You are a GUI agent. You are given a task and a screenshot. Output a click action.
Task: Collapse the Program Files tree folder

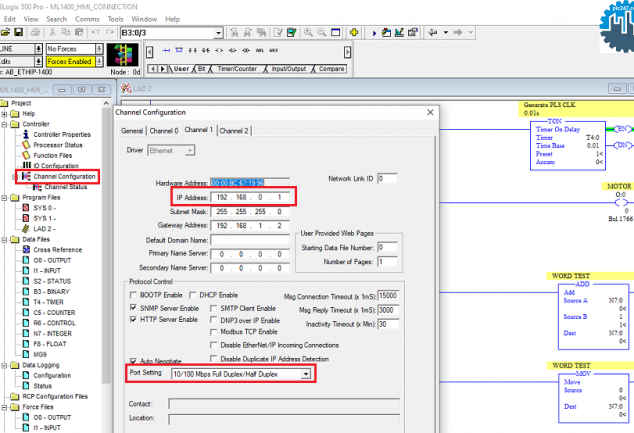pyautogui.click(x=4, y=198)
